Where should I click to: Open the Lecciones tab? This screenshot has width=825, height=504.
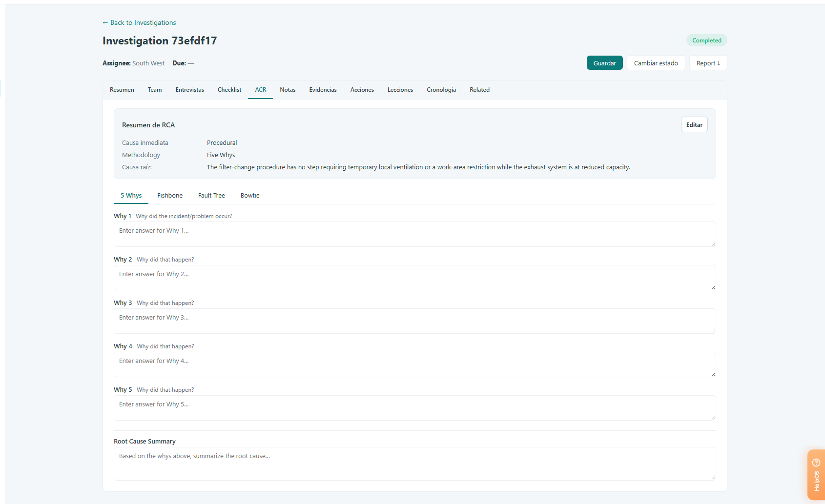click(400, 90)
